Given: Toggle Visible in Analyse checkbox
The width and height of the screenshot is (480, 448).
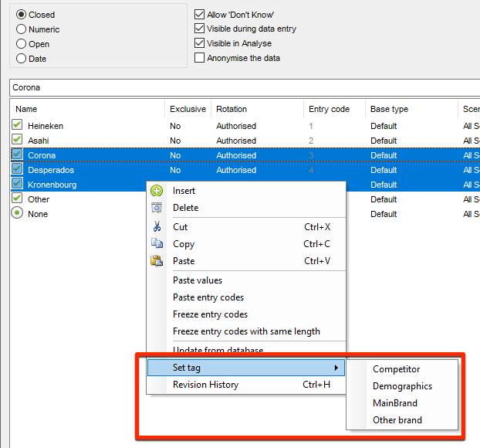Looking at the screenshot, I should click(199, 43).
